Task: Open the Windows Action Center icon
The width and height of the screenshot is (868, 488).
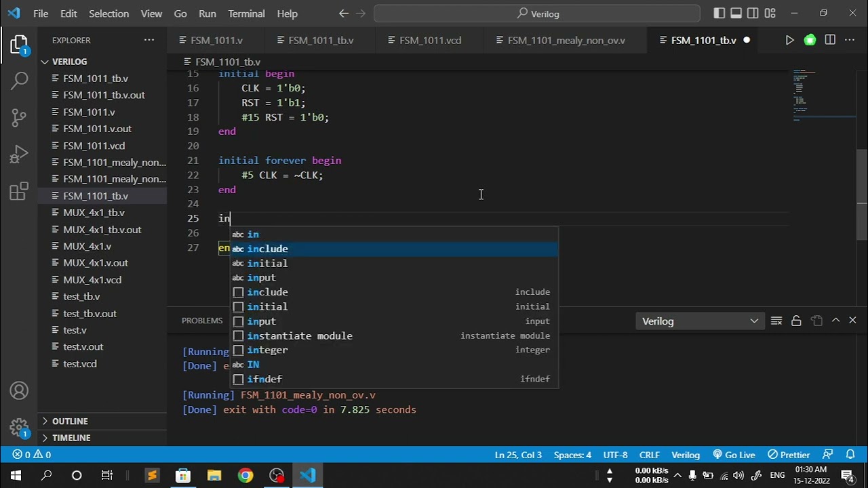Action: (x=848, y=476)
